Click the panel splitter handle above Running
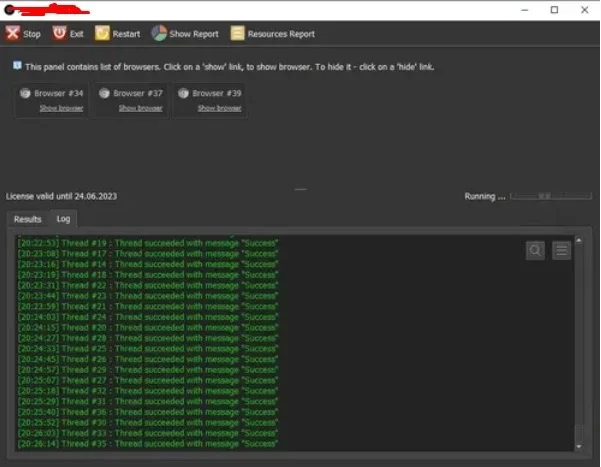 click(301, 189)
